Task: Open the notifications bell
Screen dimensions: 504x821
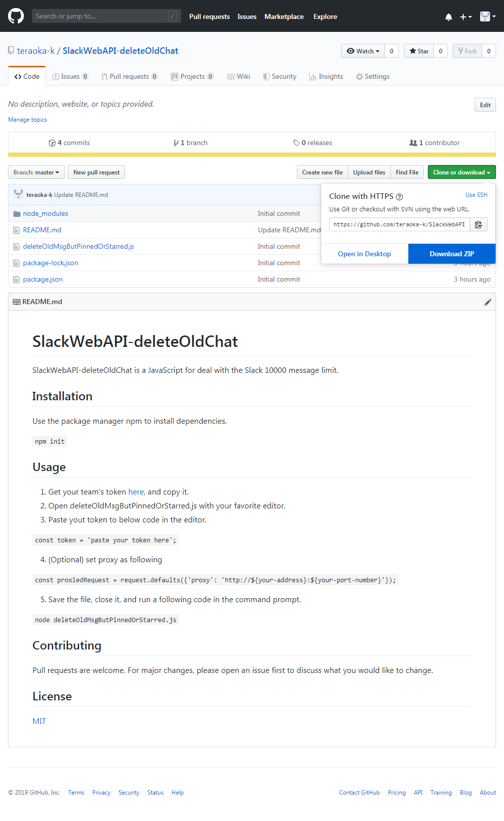Action: 448,17
